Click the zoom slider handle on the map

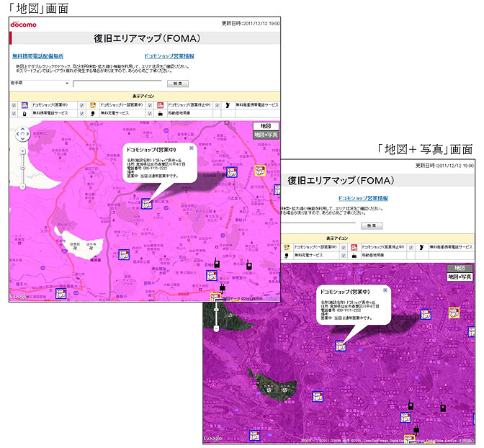(x=22, y=168)
